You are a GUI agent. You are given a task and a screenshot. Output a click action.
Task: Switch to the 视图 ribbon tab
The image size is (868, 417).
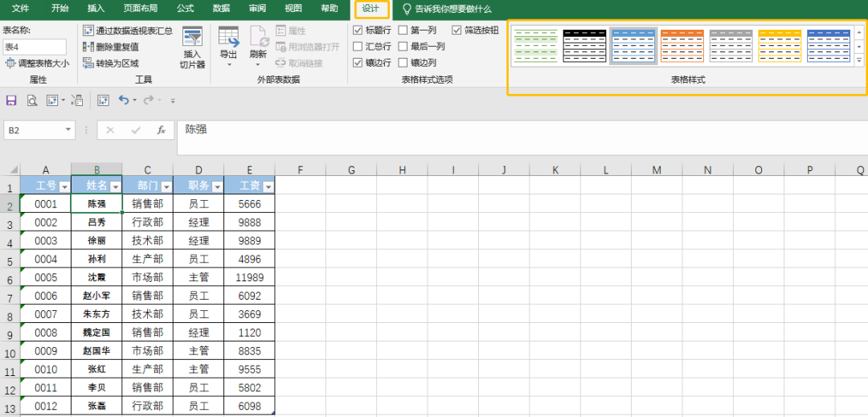tap(293, 9)
